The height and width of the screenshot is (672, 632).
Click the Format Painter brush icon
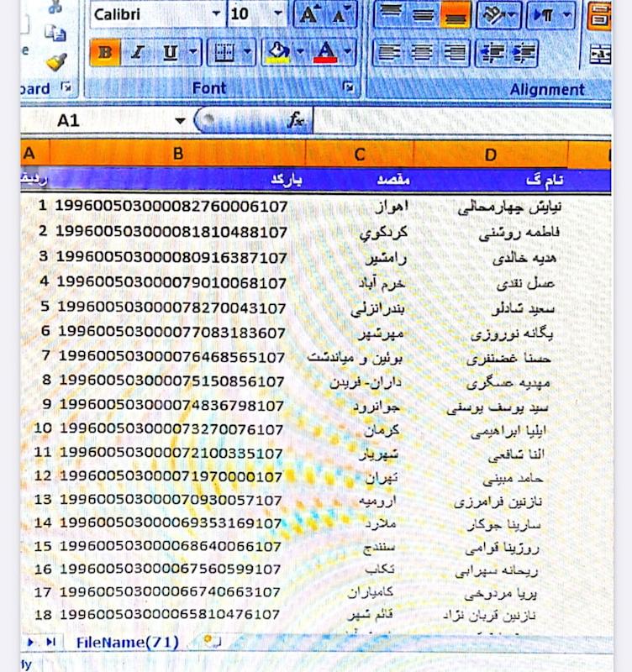(56, 61)
